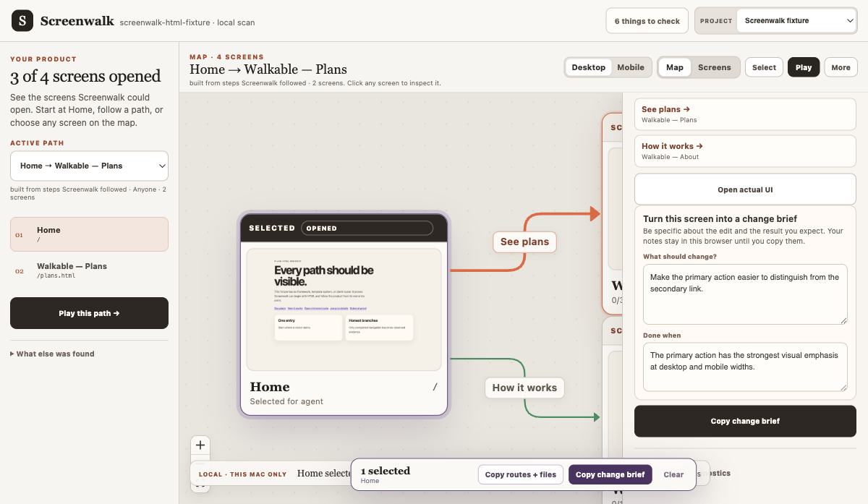Select Walkable — Plans step 02
This screenshot has height=504, width=868.
pyautogui.click(x=89, y=270)
